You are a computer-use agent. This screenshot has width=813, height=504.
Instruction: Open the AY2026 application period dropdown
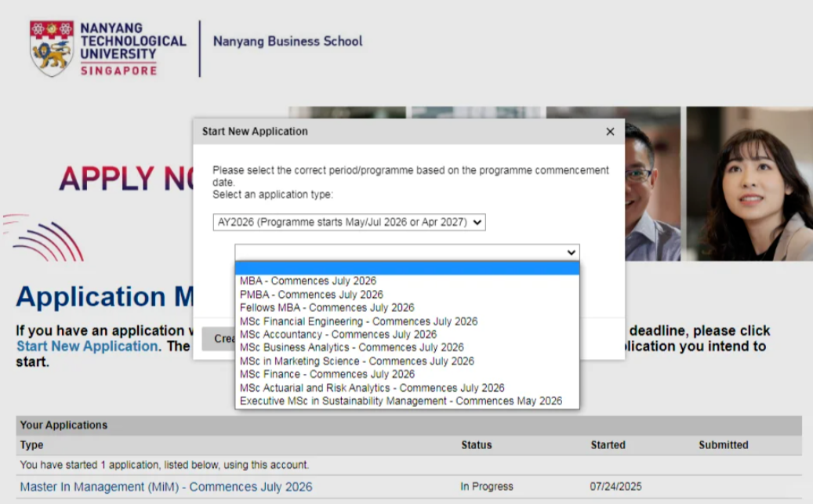[x=349, y=222]
